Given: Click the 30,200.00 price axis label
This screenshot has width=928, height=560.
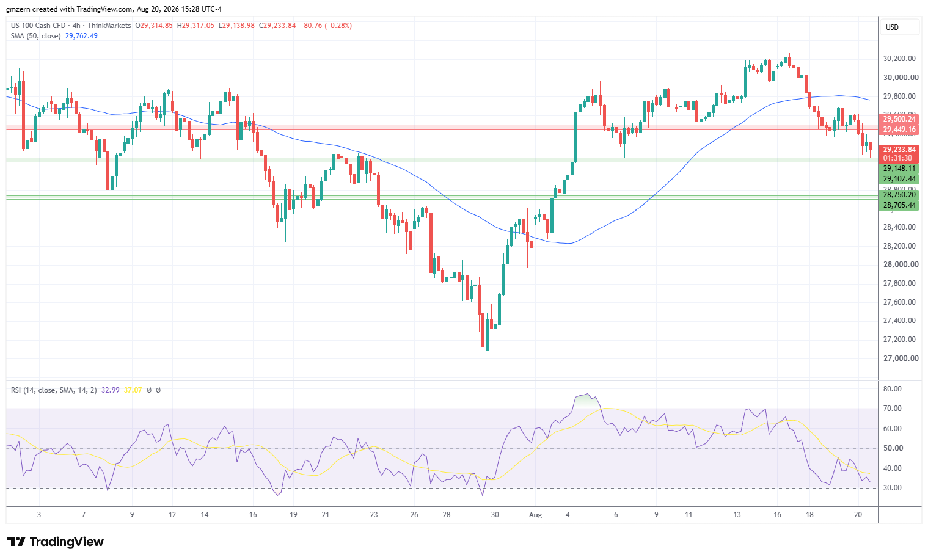Looking at the screenshot, I should click(x=899, y=59).
